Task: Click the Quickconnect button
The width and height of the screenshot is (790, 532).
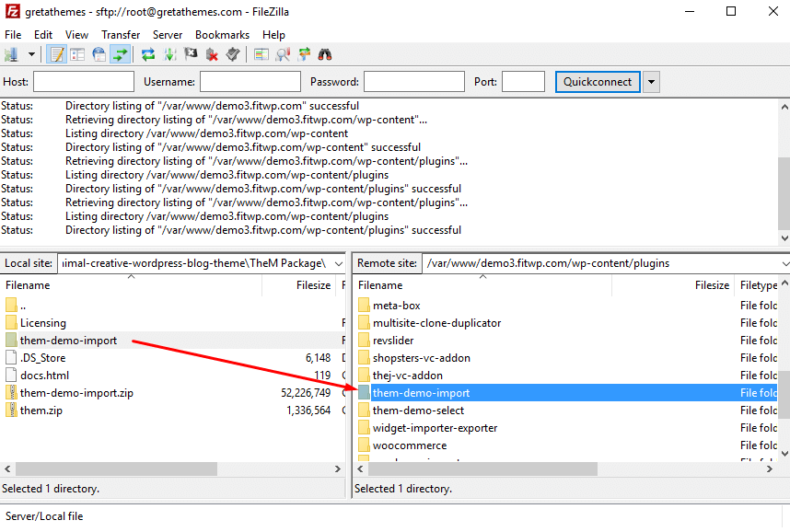Action: [598, 82]
